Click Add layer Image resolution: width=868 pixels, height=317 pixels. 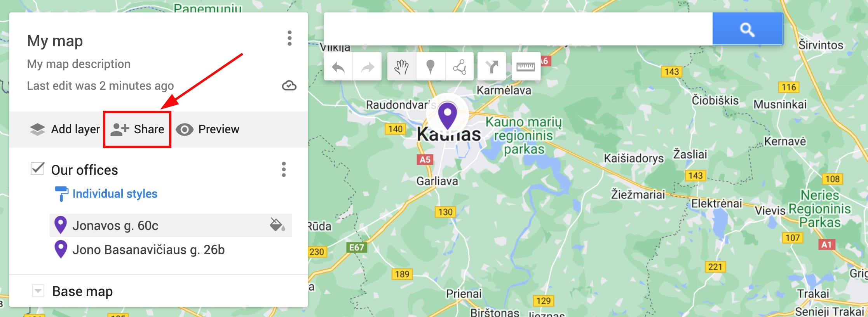(x=65, y=129)
